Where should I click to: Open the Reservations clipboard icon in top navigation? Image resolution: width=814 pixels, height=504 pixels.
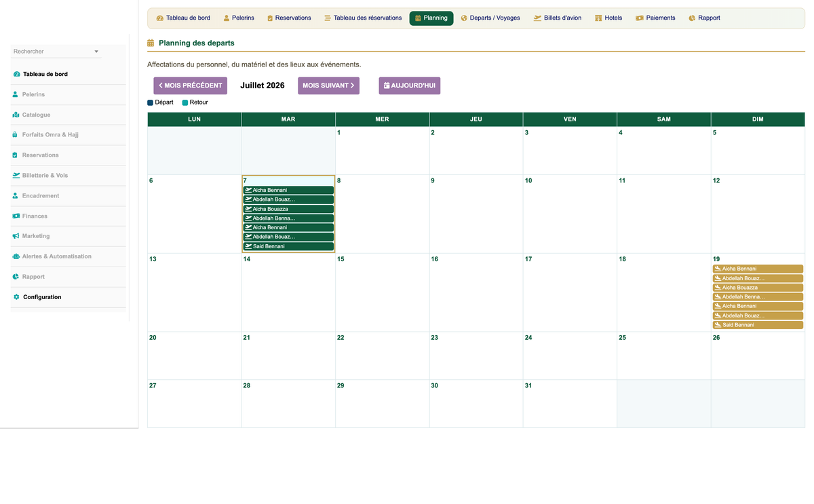(270, 18)
